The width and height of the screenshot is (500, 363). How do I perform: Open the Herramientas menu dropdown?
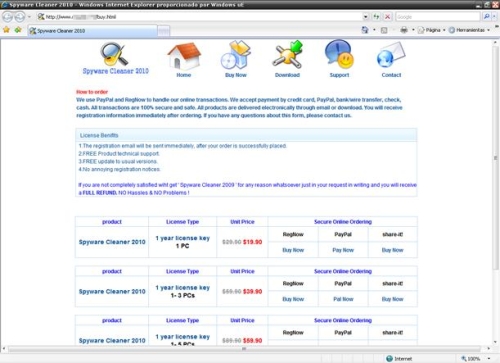(470, 30)
